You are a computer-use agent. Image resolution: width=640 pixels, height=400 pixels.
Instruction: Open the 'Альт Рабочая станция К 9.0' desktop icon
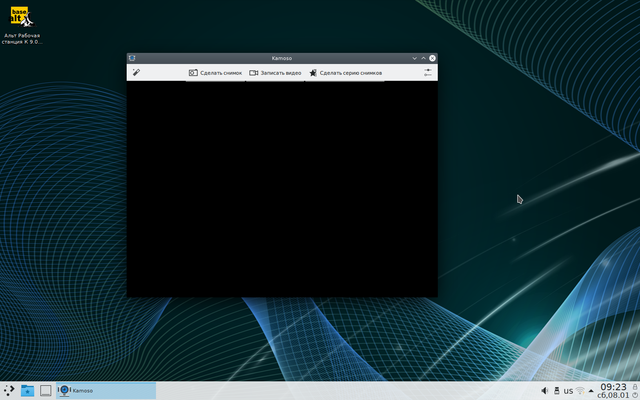point(22,25)
